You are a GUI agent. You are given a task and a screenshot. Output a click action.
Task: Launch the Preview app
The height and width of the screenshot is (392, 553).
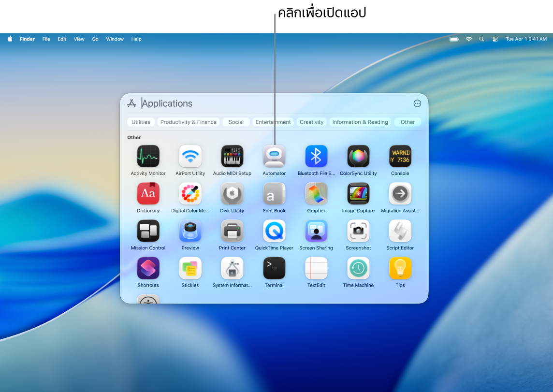(x=190, y=231)
